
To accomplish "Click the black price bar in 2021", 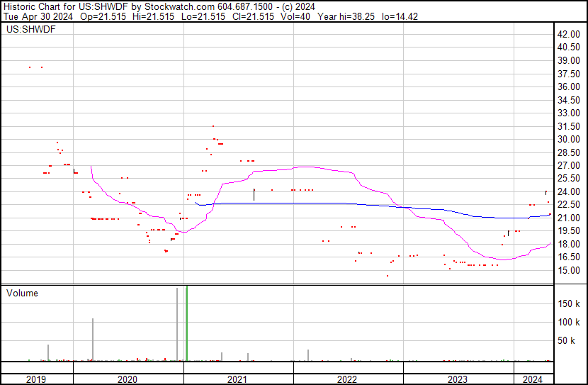I will (254, 194).
